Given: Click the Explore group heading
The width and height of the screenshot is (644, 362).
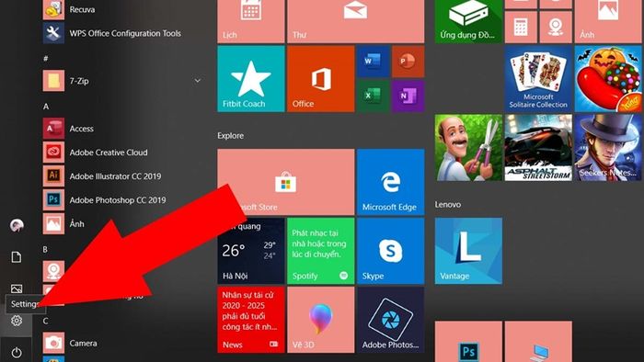Looking at the screenshot, I should [x=230, y=136].
